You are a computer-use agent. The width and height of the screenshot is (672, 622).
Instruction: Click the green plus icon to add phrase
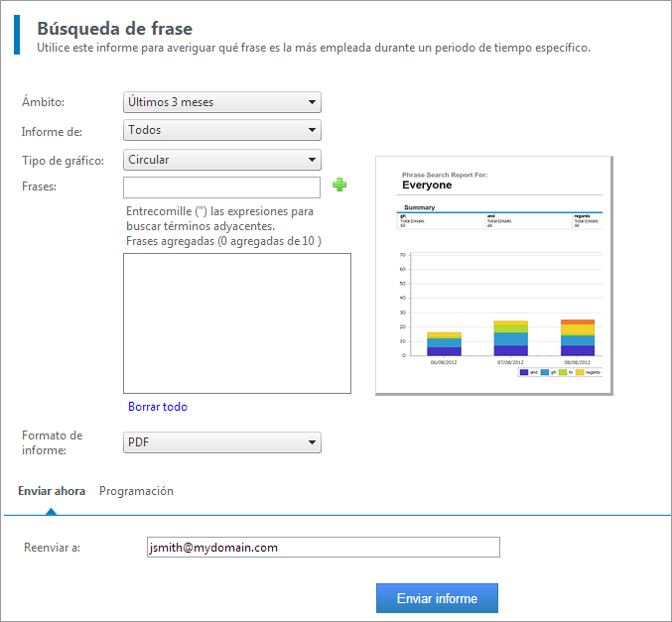[x=339, y=186]
